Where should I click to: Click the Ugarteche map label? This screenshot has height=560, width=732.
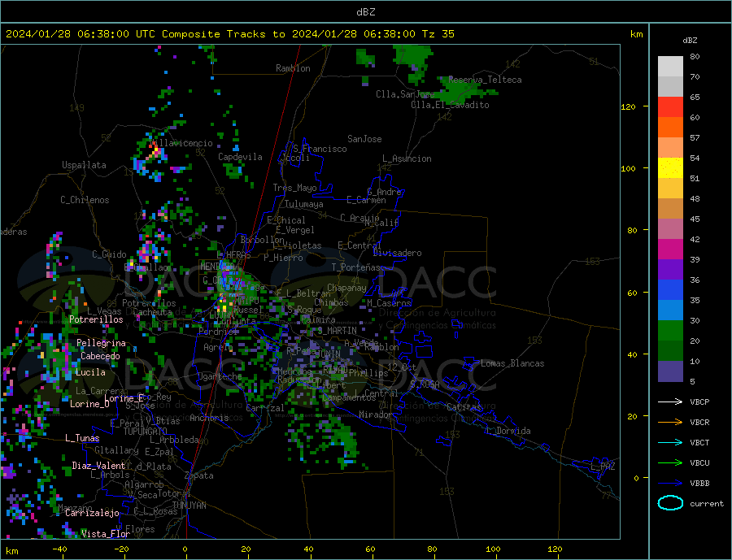[220, 376]
